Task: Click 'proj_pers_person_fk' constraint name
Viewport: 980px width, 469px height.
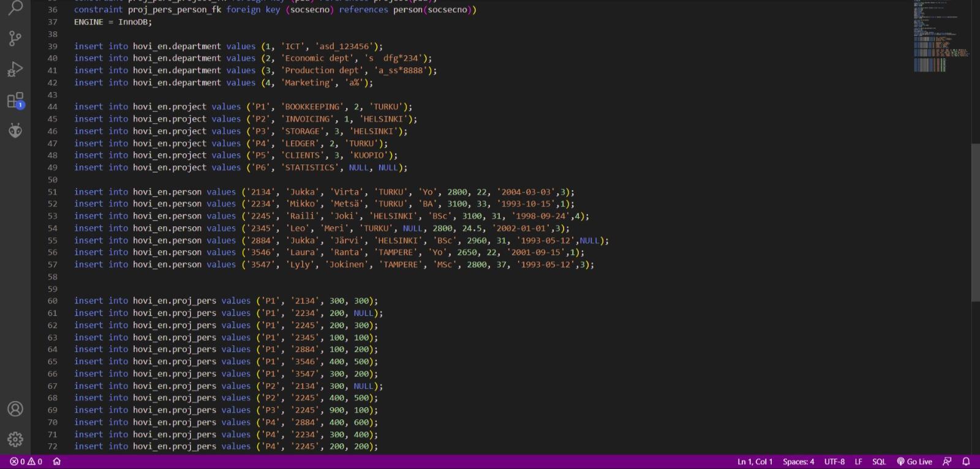Action: (175, 10)
